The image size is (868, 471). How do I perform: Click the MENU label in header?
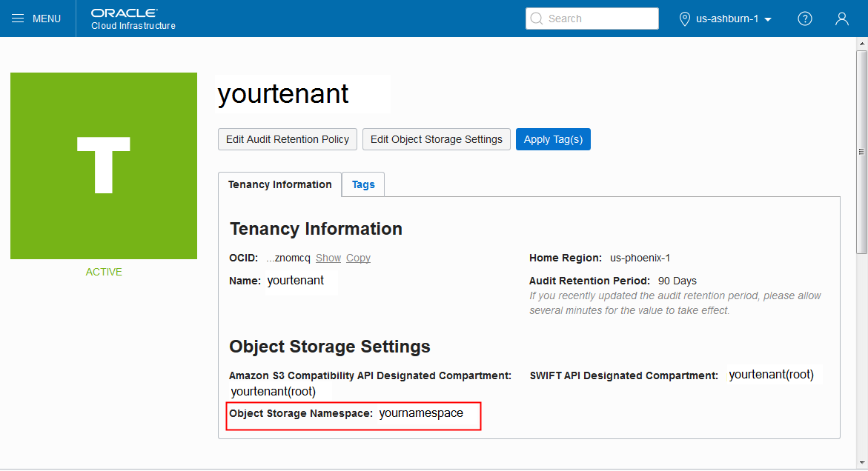click(47, 19)
